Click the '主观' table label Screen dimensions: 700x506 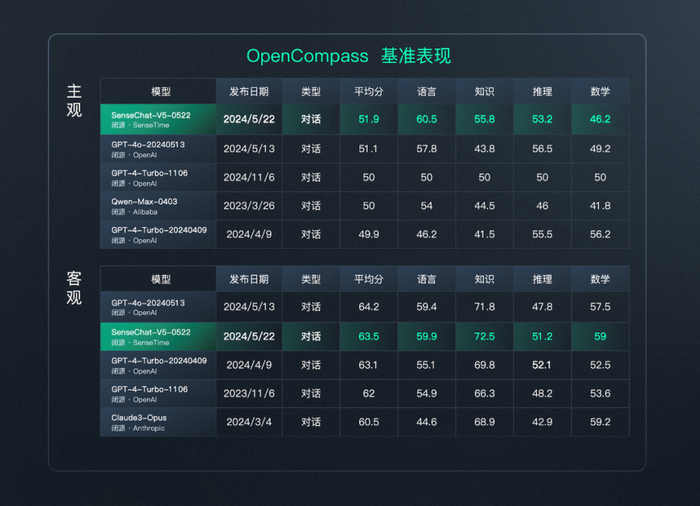click(74, 100)
